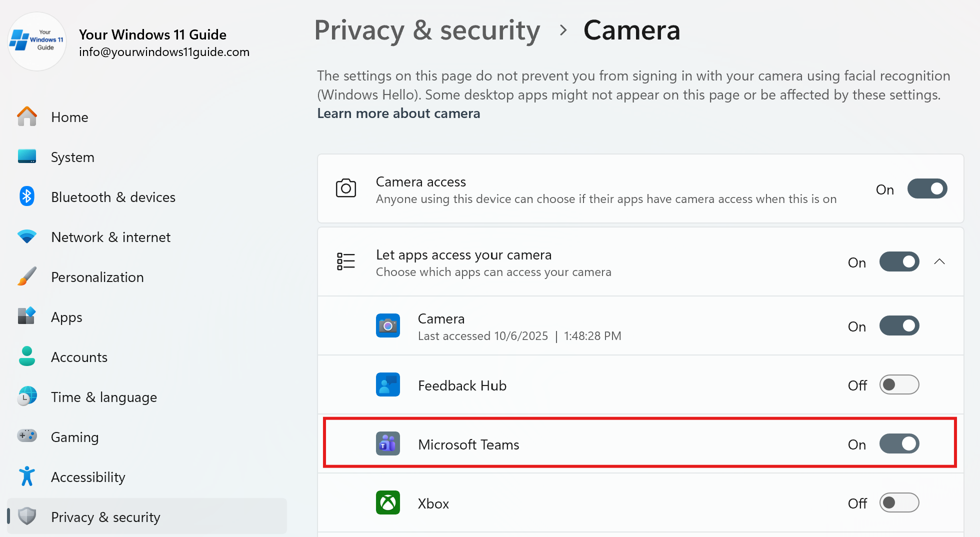Image resolution: width=980 pixels, height=537 pixels.
Task: Go back to Privacy & security breadcrumb
Action: 427,30
